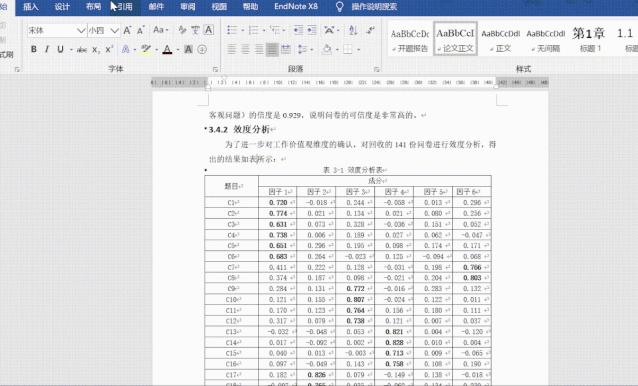The image size is (638, 386).
Task: Click the enclosed characters icon
Action: [202, 49]
